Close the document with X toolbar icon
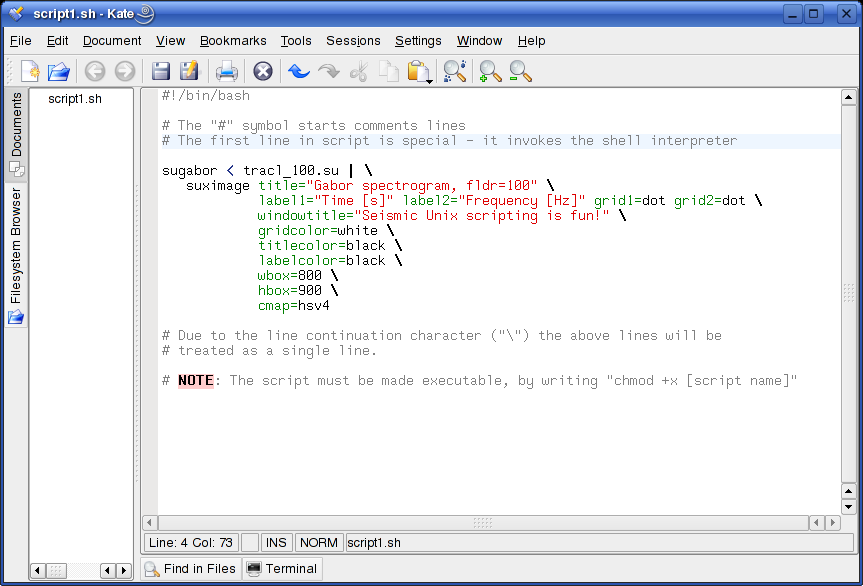The image size is (863, 586). coord(262,71)
